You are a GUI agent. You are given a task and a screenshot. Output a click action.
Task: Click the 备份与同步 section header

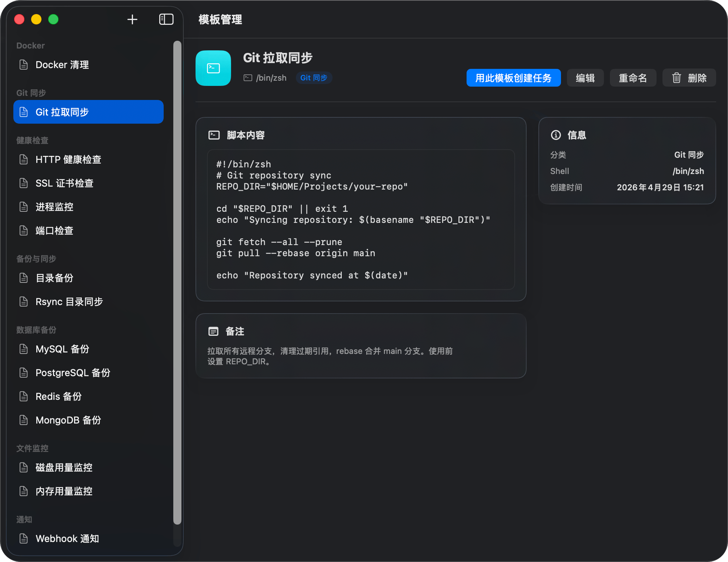[36, 259]
